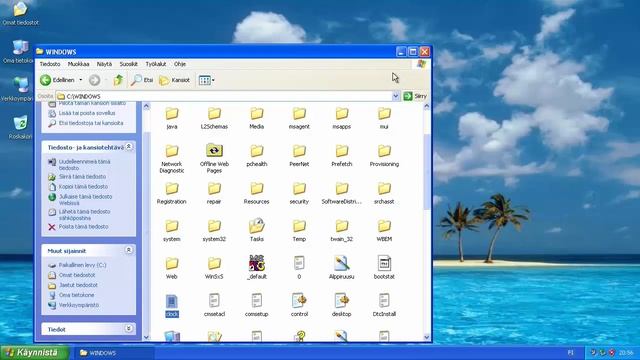The image size is (640, 360).
Task: Open the Näytä menu
Action: click(x=104, y=64)
